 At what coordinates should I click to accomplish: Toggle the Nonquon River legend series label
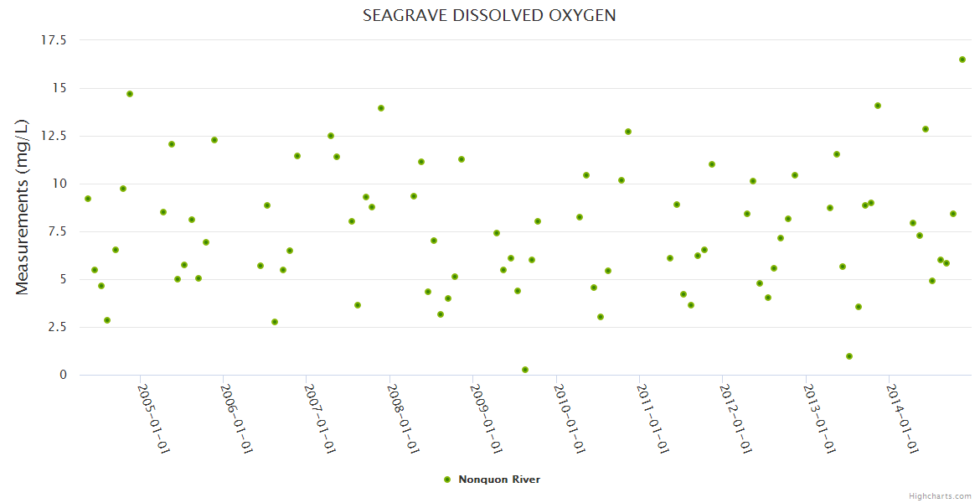coord(499,480)
